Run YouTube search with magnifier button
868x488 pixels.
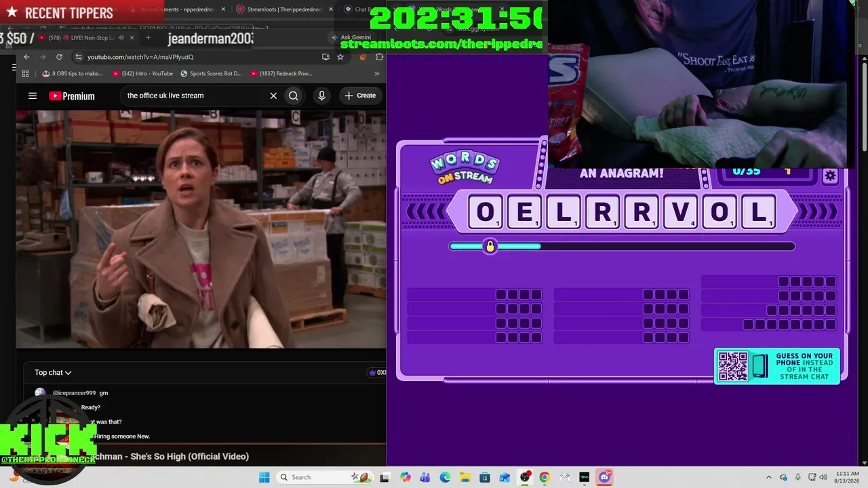pyautogui.click(x=293, y=96)
